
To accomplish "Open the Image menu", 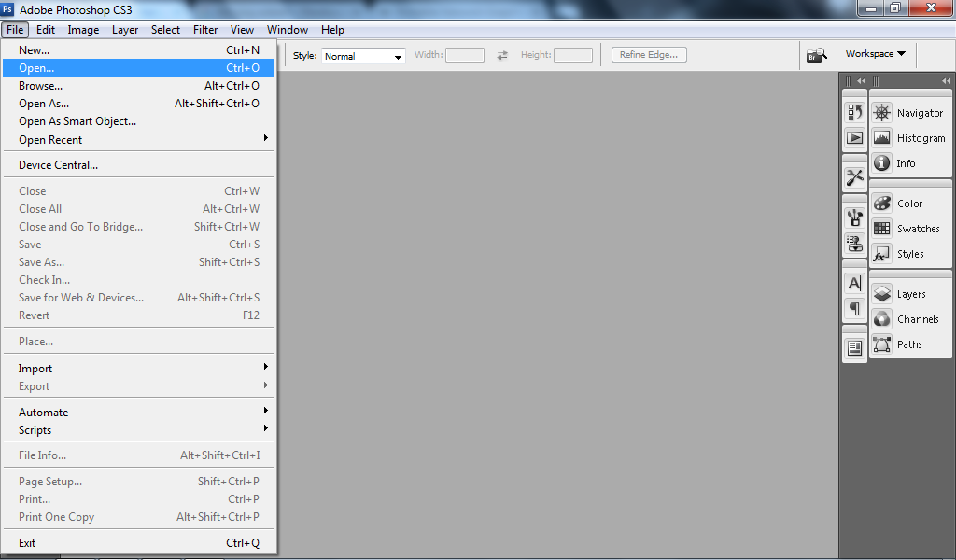I will [83, 29].
